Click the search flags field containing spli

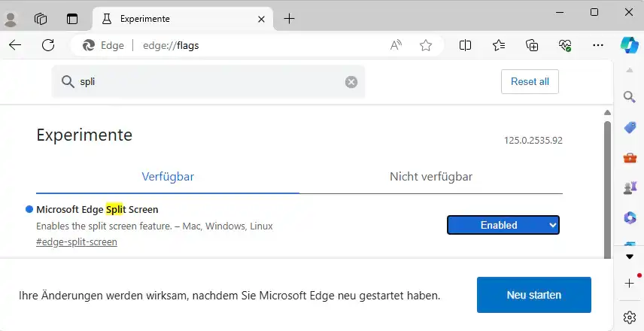208,82
